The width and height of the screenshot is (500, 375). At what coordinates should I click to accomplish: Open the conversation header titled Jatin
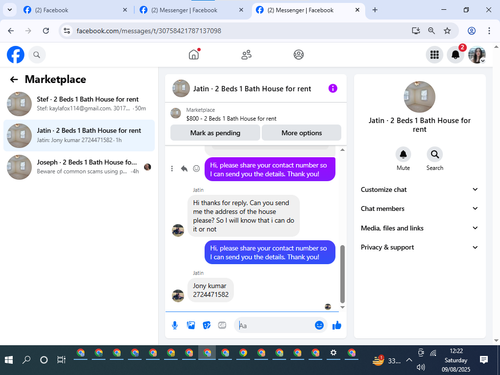252,89
